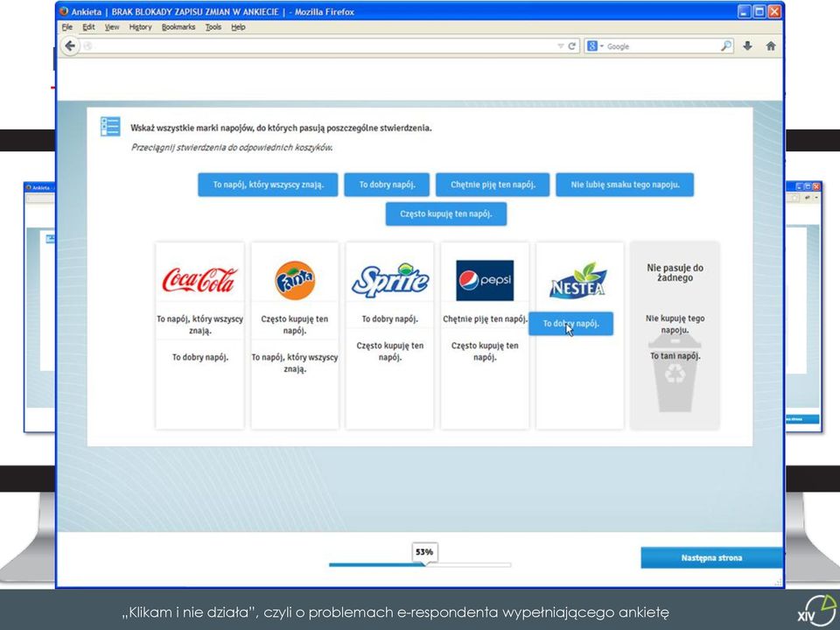Select the unplaced 'To napój, który wszyscy znają.' statement button
This screenshot has height=630, width=840.
(x=268, y=185)
